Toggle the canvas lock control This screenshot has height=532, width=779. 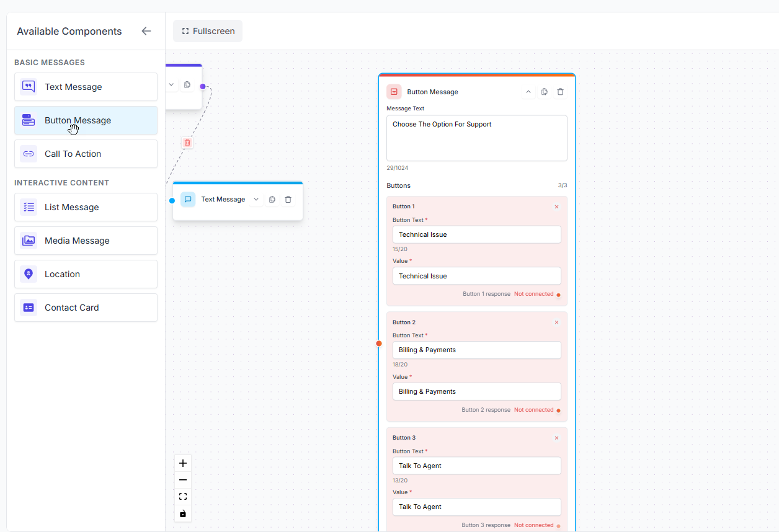tap(183, 513)
